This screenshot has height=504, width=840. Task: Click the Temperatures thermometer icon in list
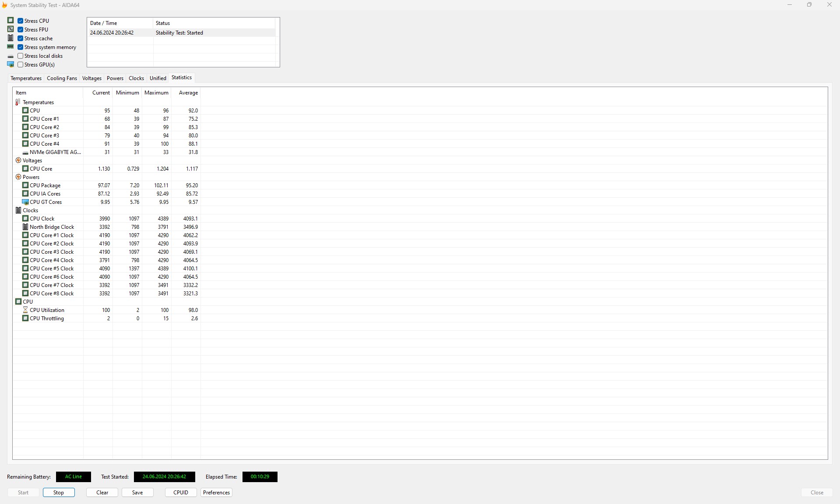point(18,102)
